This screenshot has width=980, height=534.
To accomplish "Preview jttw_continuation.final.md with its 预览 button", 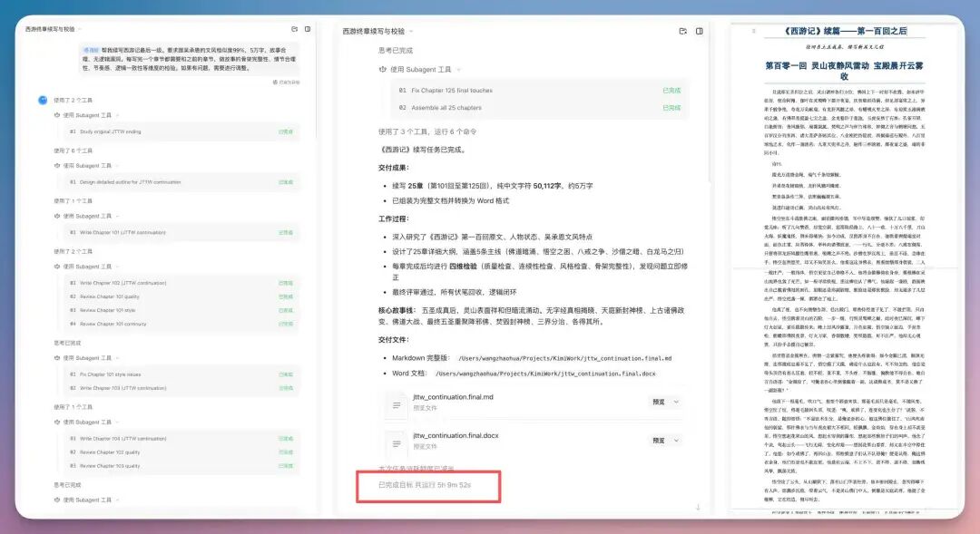I will [x=658, y=402].
